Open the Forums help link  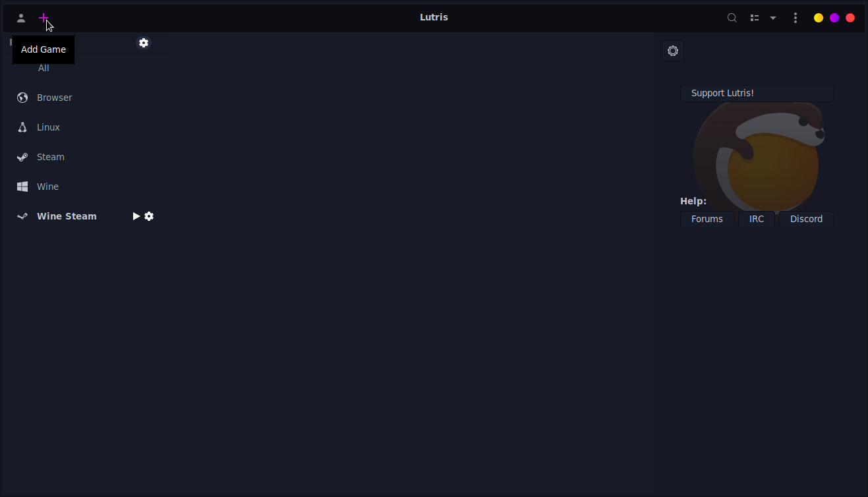(x=707, y=219)
